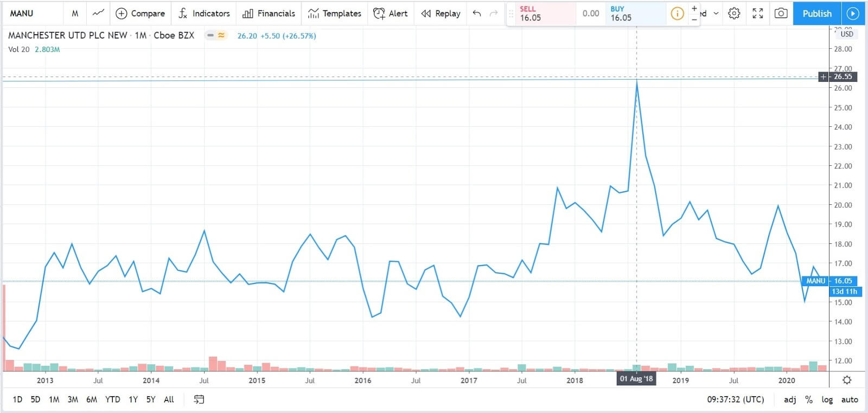The width and height of the screenshot is (868, 413).
Task: Select the 5D time range
Action: (x=35, y=399)
